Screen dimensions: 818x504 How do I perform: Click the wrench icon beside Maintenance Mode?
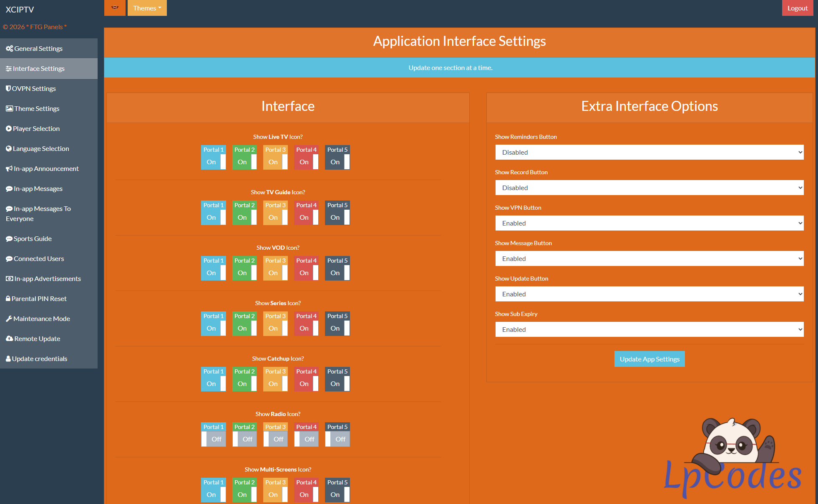pos(9,319)
